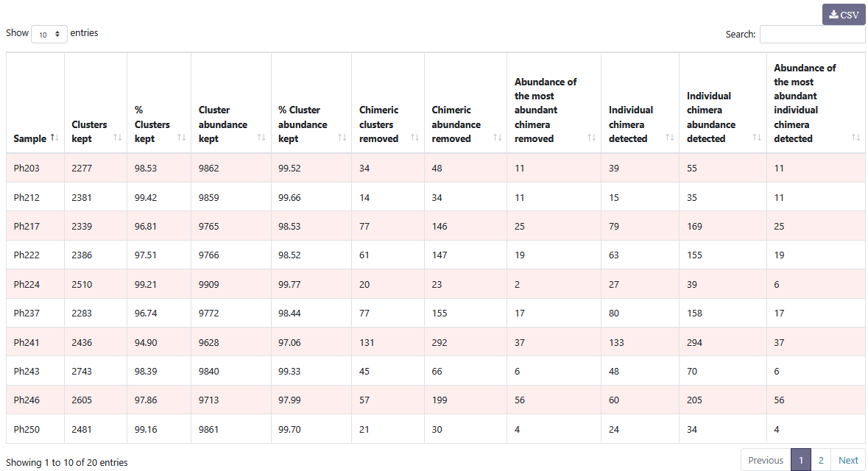This screenshot has width=868, height=471.
Task: Click the Previous page button
Action: click(766, 460)
